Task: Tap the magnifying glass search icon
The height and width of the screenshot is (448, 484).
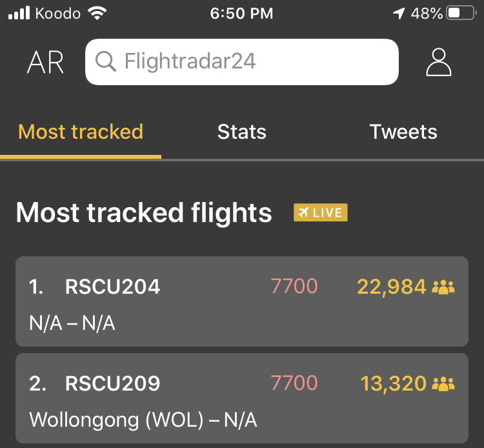Action: click(105, 62)
